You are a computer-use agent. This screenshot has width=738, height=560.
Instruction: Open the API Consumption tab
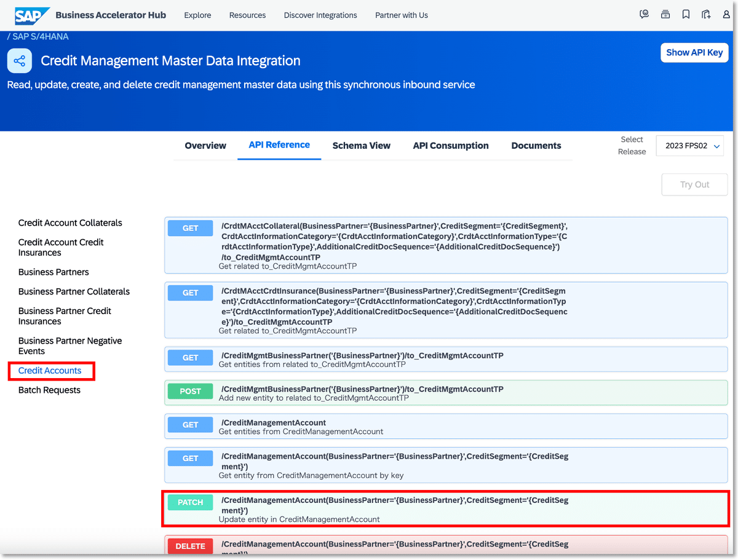coord(451,146)
